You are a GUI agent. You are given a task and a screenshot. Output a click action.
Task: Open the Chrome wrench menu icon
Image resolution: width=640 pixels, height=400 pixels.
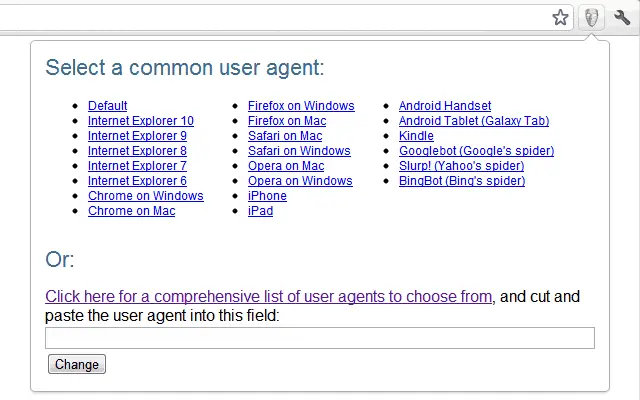(622, 17)
